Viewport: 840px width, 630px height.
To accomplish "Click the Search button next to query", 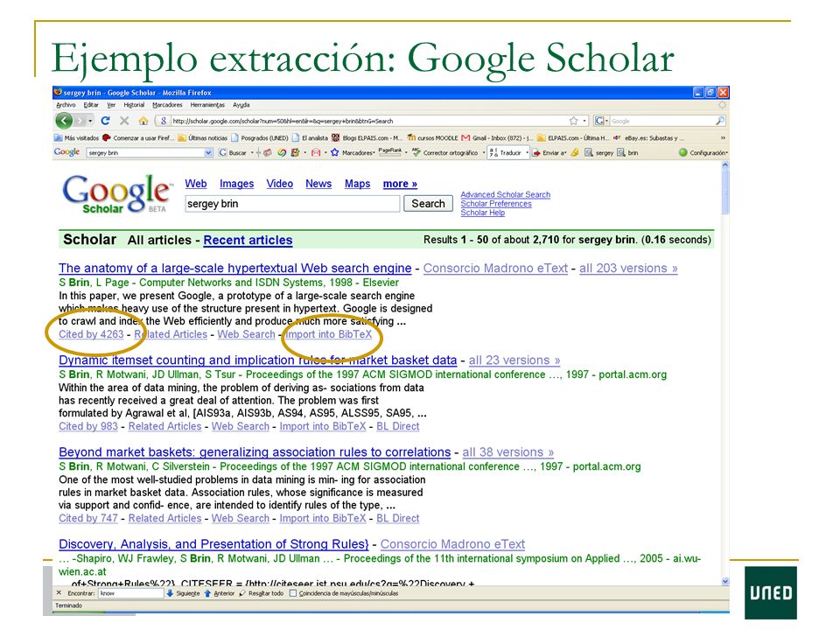I will [428, 204].
